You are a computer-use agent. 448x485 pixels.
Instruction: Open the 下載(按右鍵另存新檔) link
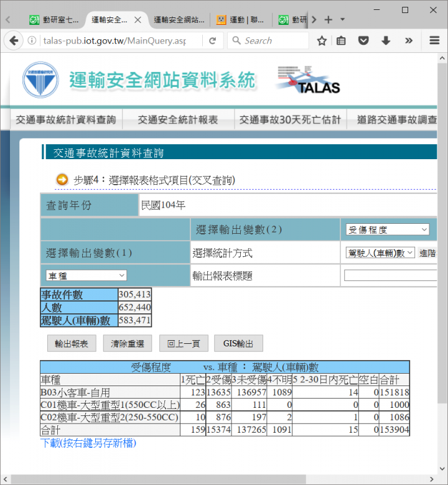(x=88, y=443)
